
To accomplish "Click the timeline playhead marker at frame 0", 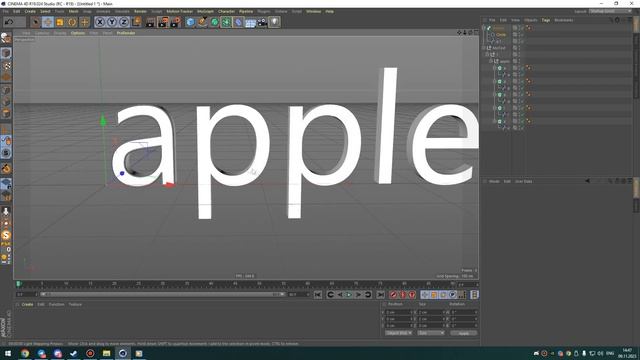I will click(x=18, y=284).
